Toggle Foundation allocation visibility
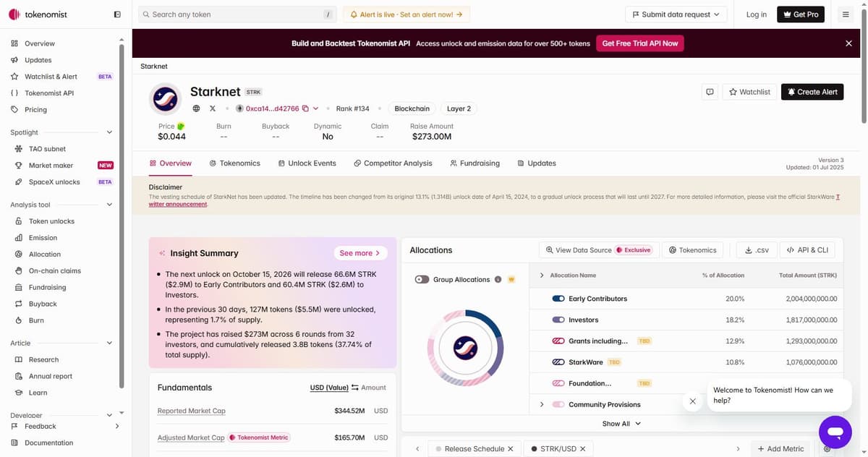The image size is (868, 457). (x=558, y=383)
